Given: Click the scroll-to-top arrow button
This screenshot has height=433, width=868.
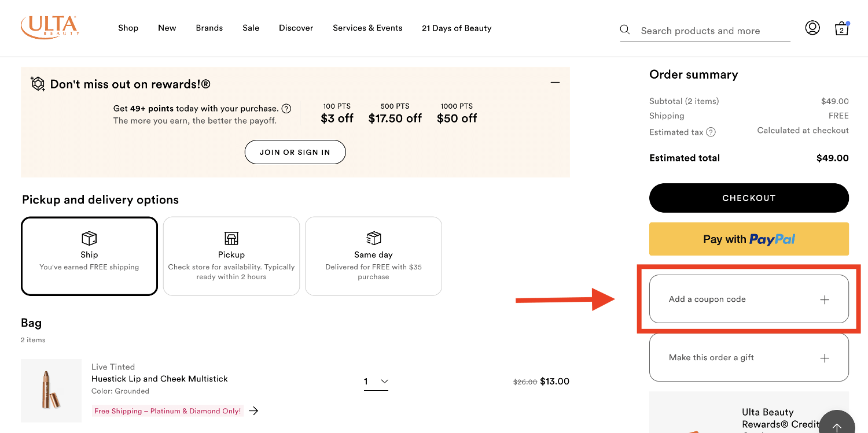Looking at the screenshot, I should 837,427.
